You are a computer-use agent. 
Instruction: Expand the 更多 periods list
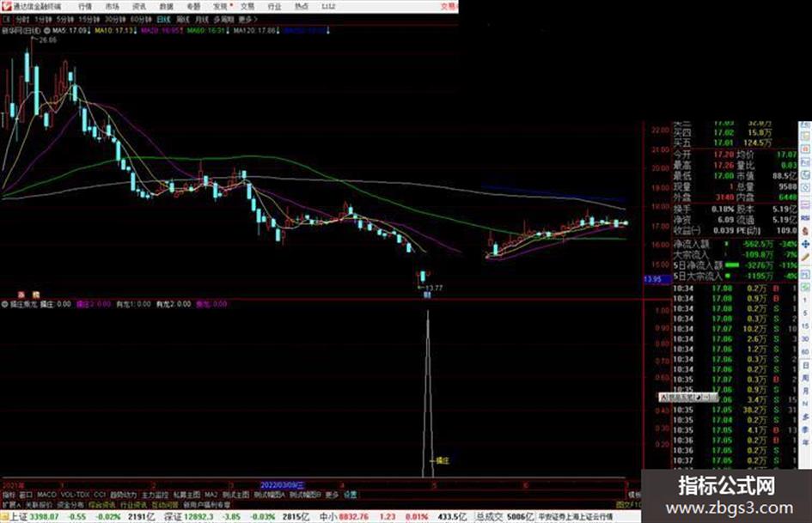click(x=247, y=20)
